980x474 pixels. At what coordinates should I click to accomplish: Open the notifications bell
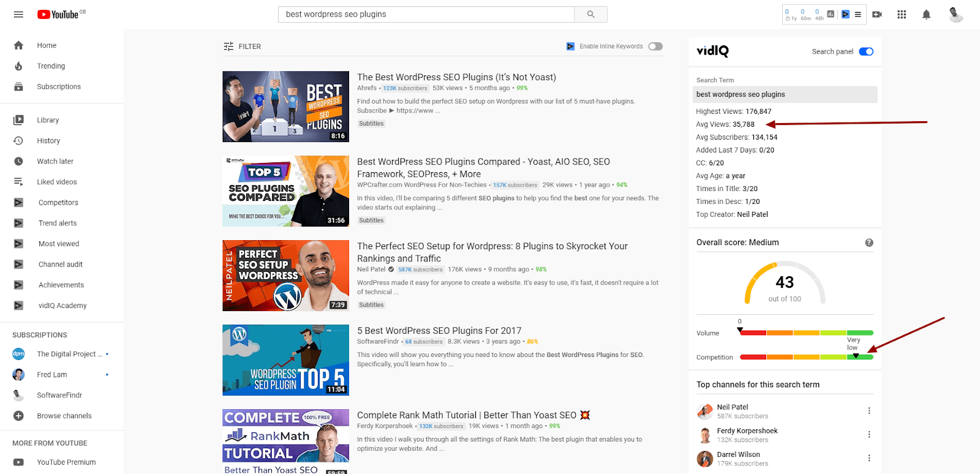(x=926, y=14)
